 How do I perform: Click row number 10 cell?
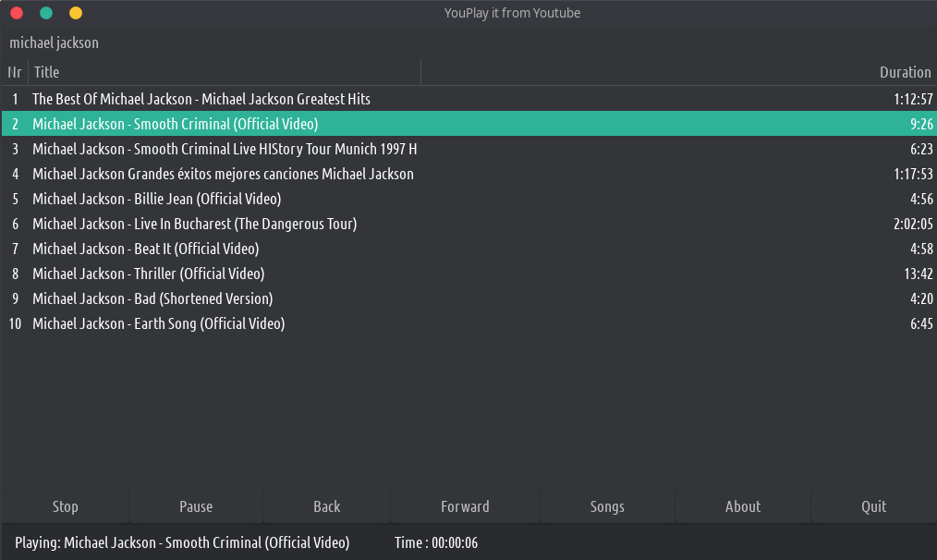[x=15, y=324]
